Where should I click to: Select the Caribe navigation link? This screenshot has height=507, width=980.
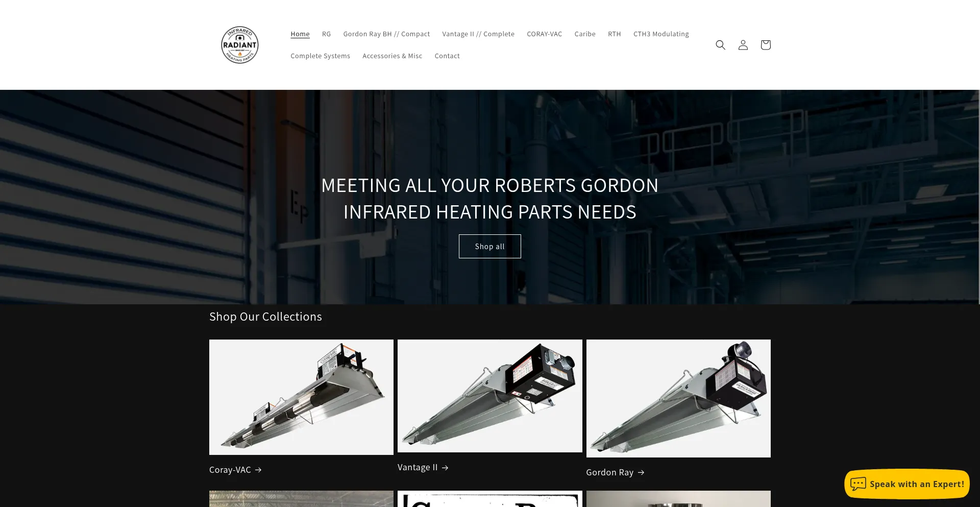click(585, 34)
